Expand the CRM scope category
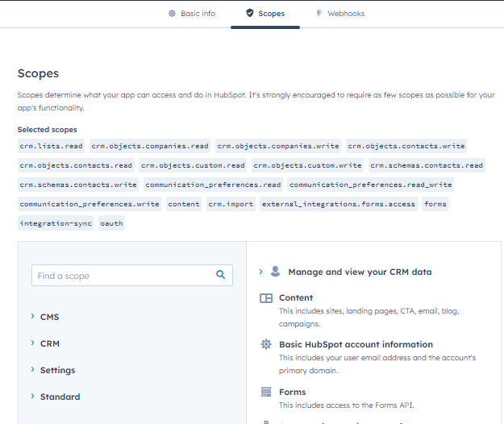Screen dimensions: 504x424 (45, 343)
